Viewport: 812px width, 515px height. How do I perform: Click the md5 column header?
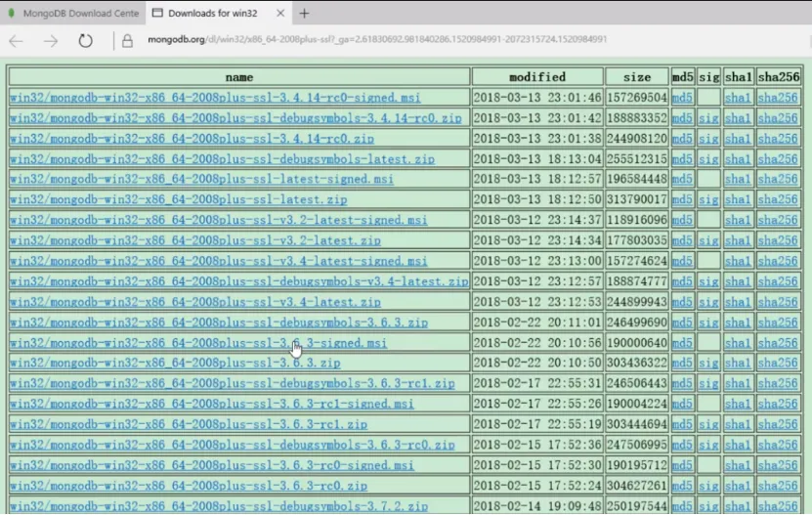tap(683, 76)
